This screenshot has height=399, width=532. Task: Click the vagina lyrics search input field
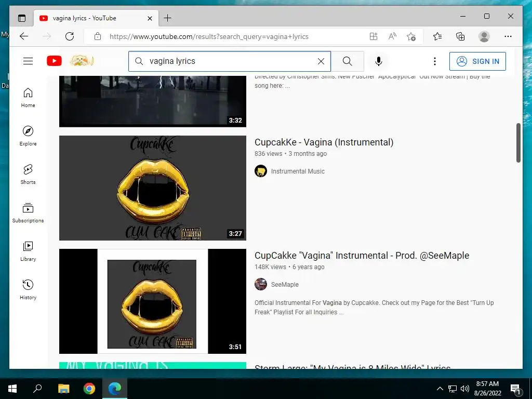(x=229, y=61)
